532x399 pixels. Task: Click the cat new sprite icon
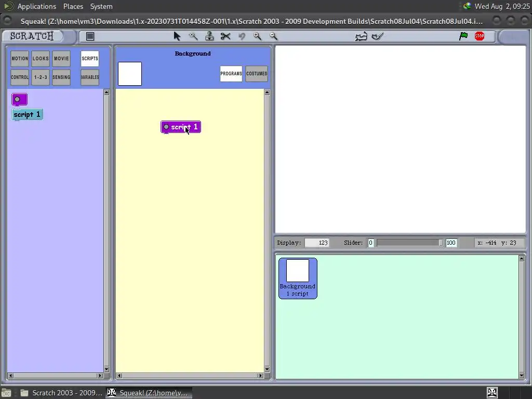361,36
